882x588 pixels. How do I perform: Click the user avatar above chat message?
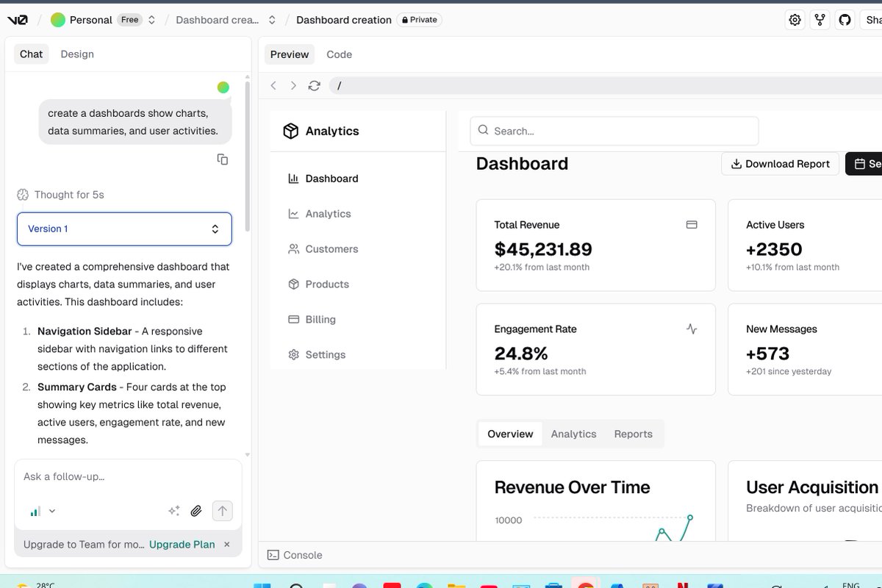pyautogui.click(x=223, y=87)
